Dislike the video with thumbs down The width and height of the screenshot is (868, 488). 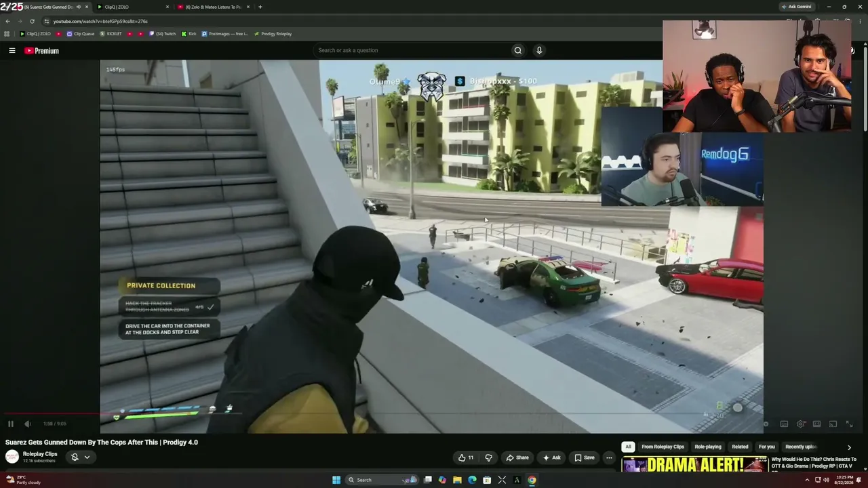(x=488, y=457)
